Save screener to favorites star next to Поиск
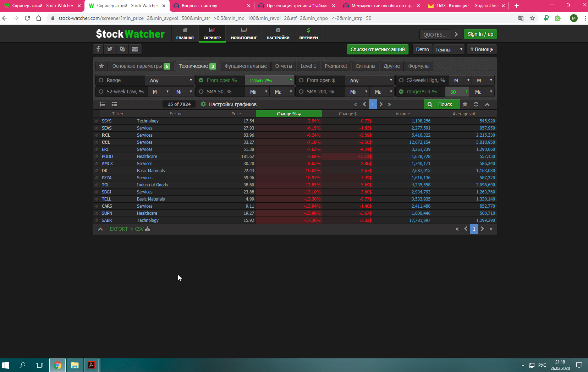 [x=465, y=104]
